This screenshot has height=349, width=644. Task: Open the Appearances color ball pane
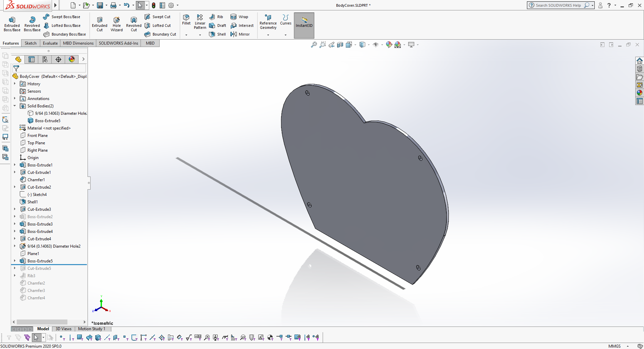pyautogui.click(x=640, y=93)
